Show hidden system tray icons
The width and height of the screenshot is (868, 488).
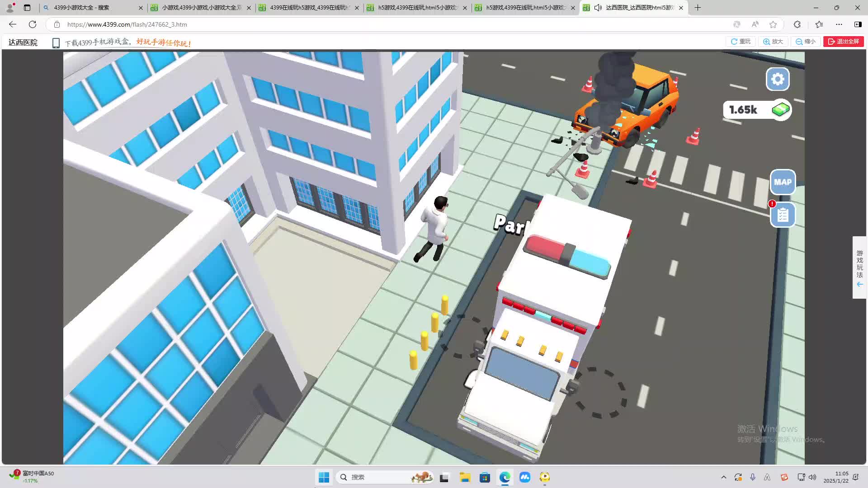point(723,477)
